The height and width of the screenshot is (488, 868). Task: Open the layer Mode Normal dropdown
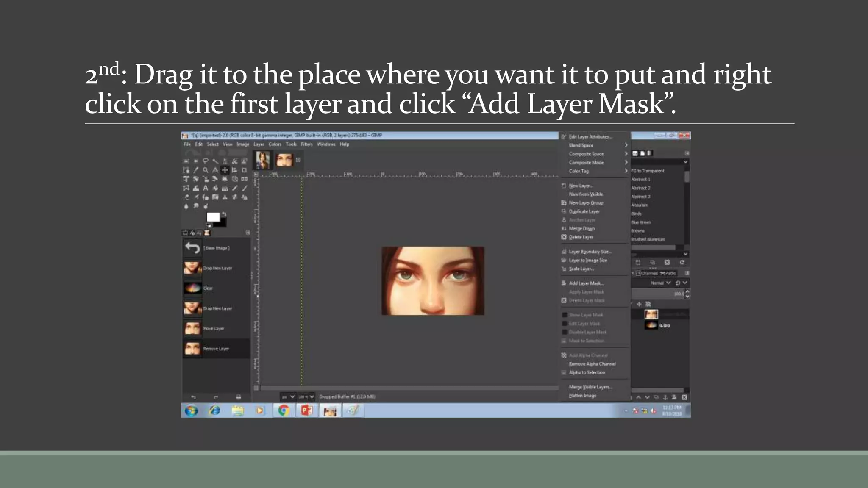pos(660,283)
